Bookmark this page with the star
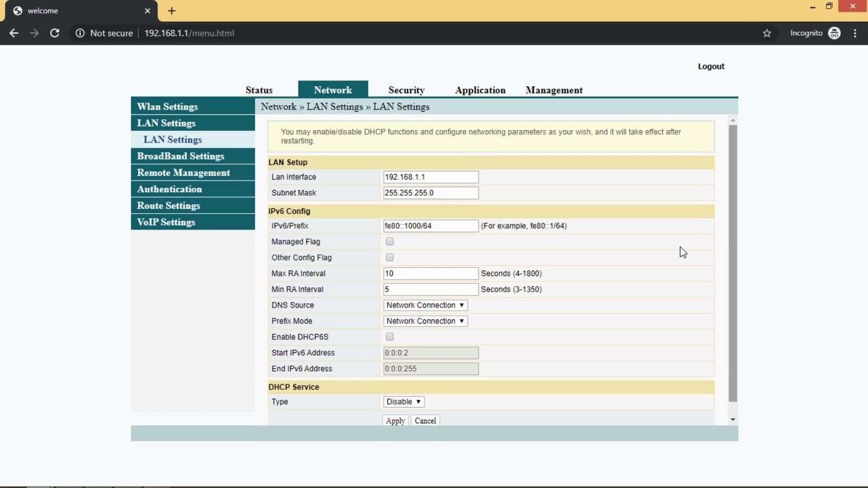The image size is (868, 488). pos(767,33)
